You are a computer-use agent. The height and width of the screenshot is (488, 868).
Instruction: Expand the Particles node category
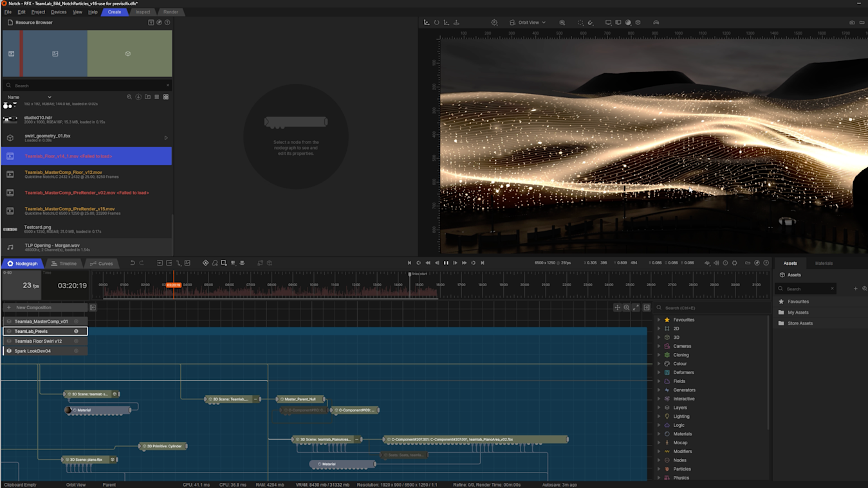(659, 469)
